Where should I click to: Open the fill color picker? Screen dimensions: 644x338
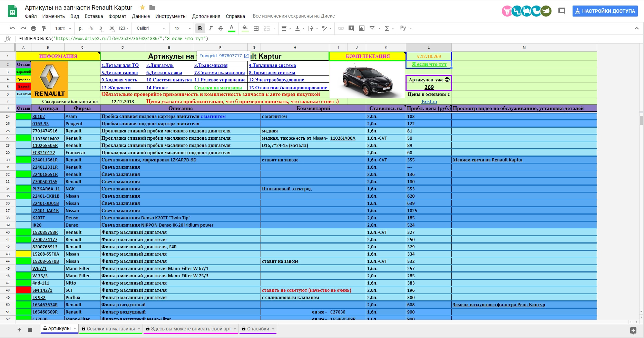(245, 28)
